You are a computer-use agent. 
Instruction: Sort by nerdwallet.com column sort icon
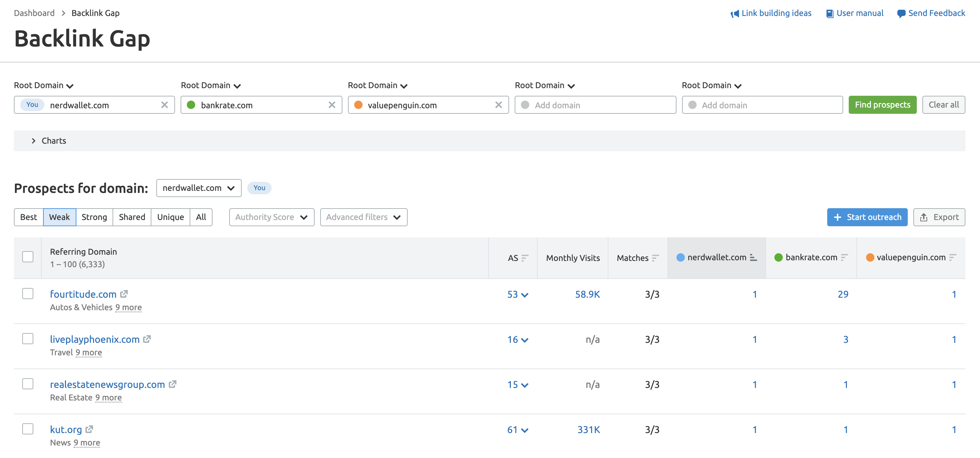tap(753, 257)
